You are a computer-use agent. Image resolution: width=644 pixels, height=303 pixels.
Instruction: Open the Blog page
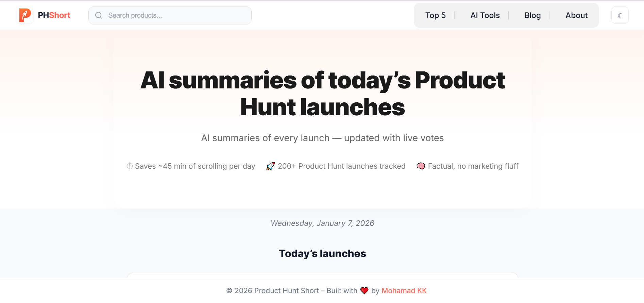[532, 15]
